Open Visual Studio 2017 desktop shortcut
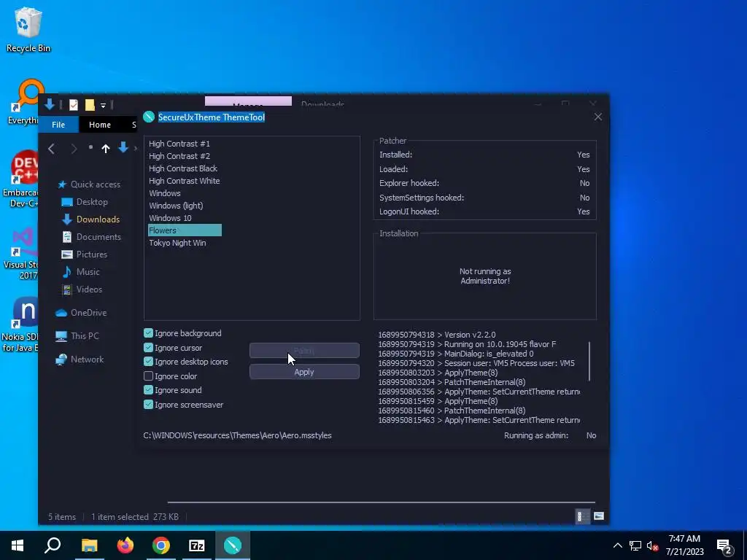Screen dimensions: 747x560 [21, 254]
